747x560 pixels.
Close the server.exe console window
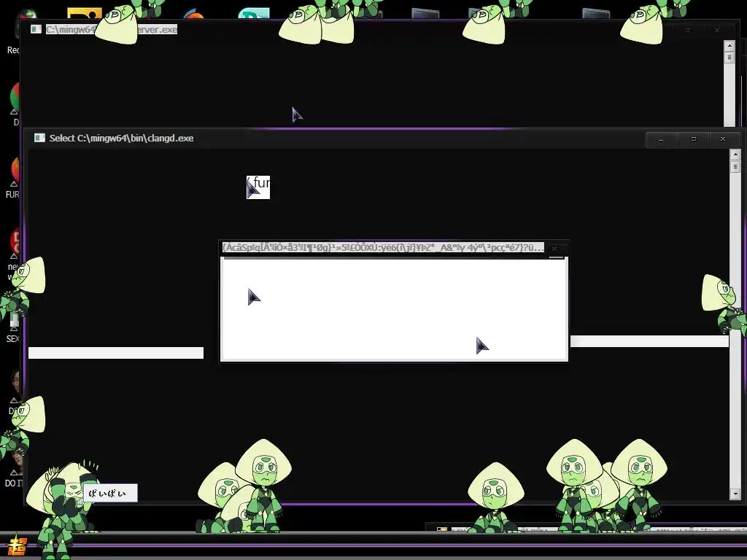(717, 30)
